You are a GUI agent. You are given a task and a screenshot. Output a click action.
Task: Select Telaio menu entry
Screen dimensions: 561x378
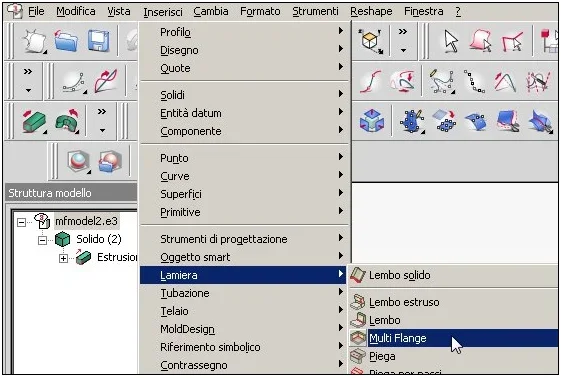tap(243, 311)
